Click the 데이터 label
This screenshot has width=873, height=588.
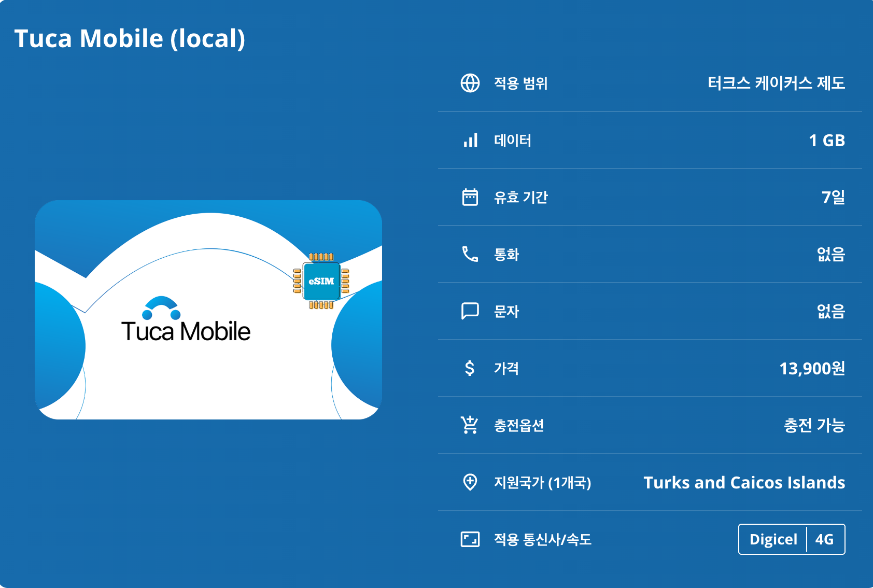coord(512,140)
